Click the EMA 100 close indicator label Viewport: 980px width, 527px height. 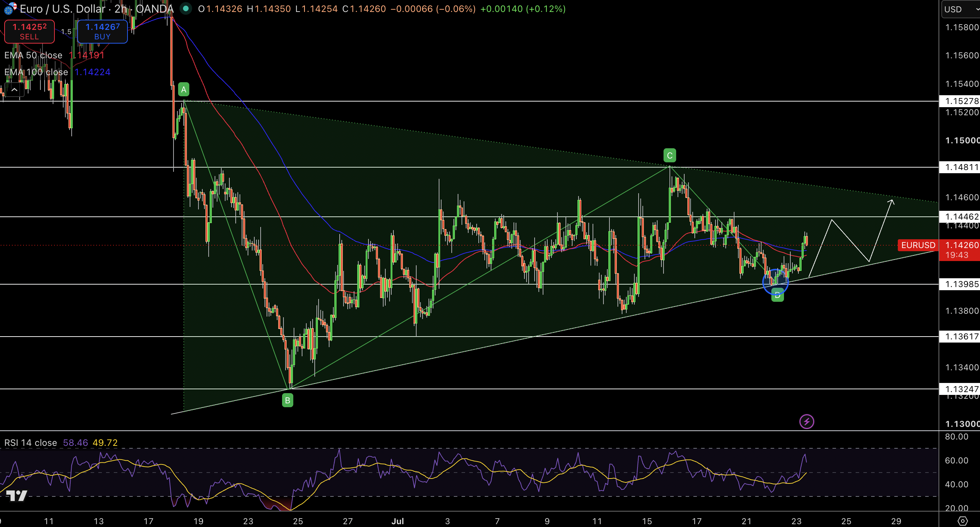coord(36,72)
